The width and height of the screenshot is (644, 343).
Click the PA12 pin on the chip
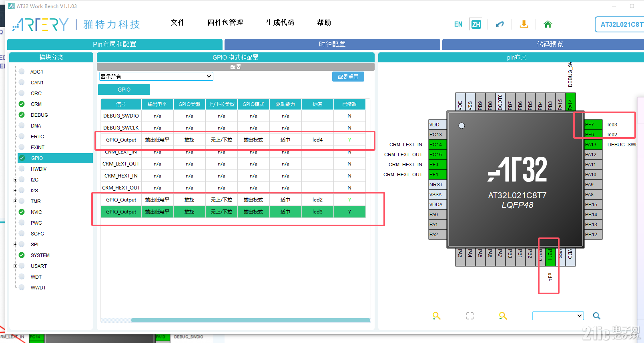click(593, 154)
